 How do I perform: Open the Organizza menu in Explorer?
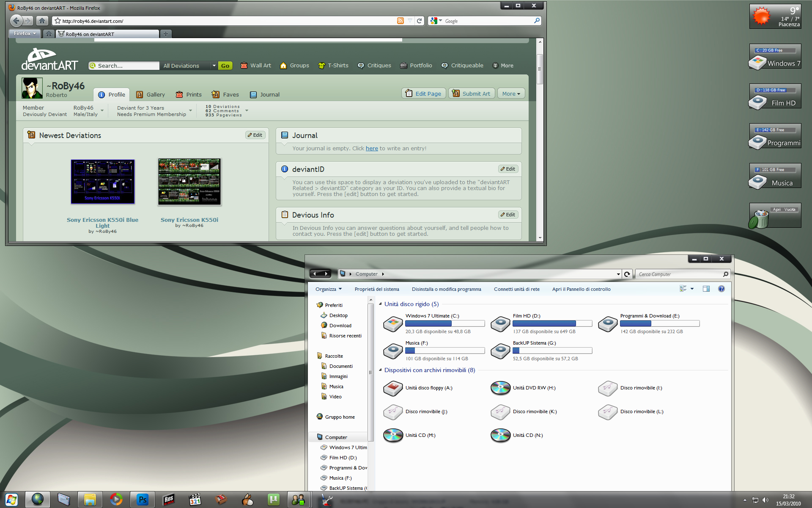(329, 289)
